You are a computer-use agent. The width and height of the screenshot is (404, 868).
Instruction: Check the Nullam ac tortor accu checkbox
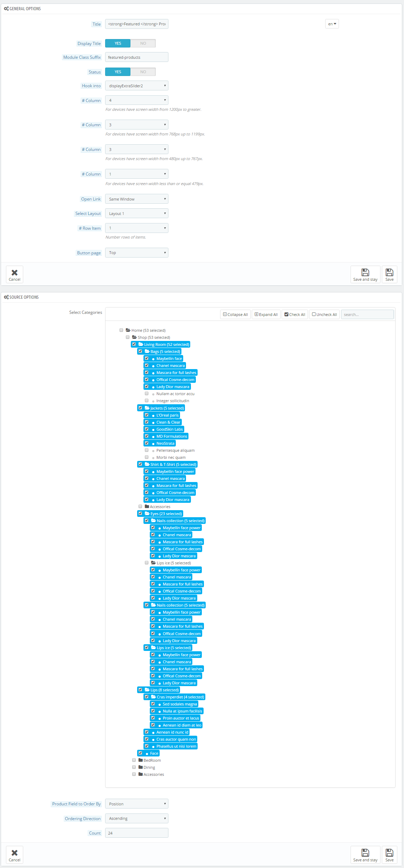(147, 393)
